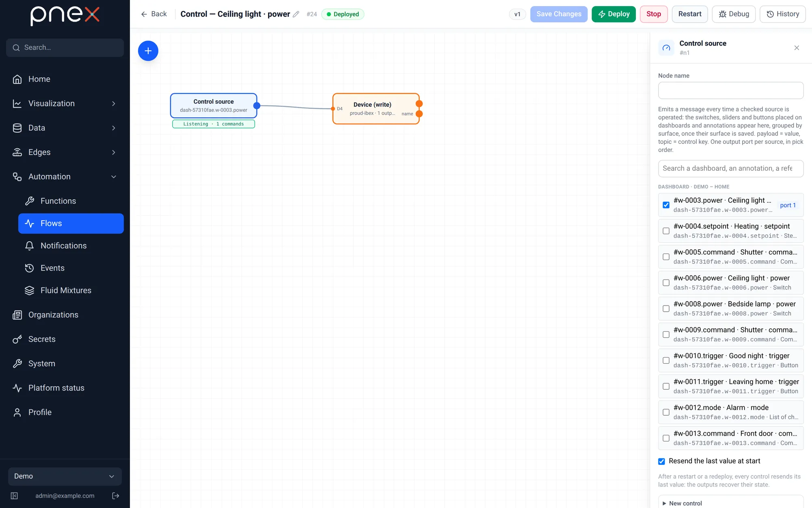Click the Home icon in sidebar
The width and height of the screenshot is (812, 508).
(17, 79)
